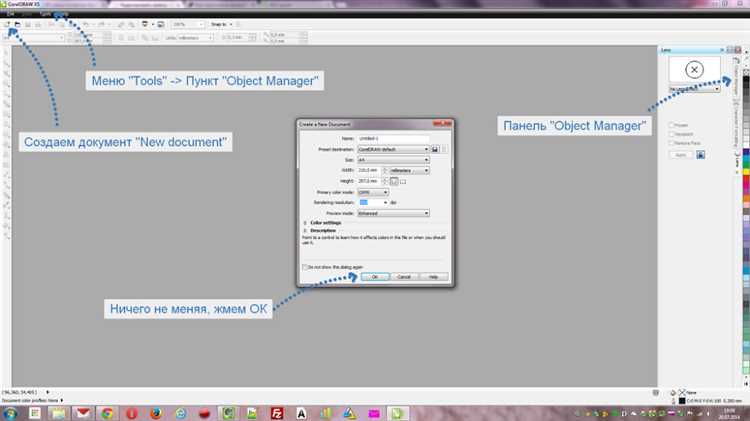Viewport: 750px width, 421px height.
Task: Toggle the Remove Face checkbox
Action: (672, 143)
